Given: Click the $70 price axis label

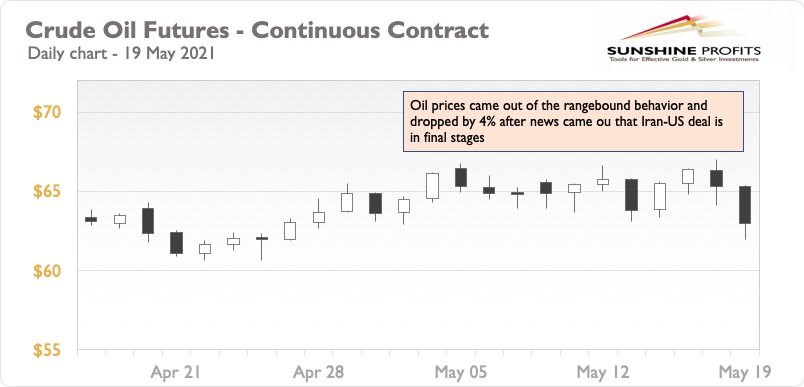Looking at the screenshot, I should (x=47, y=113).
